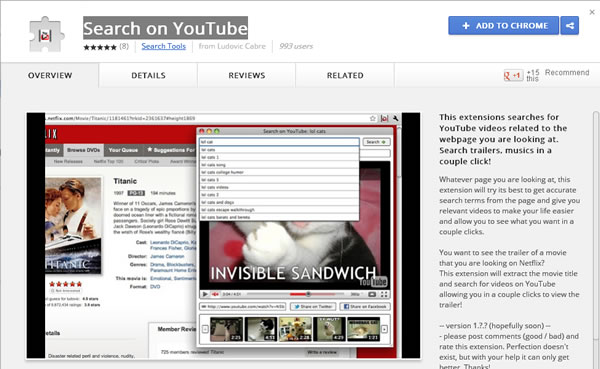Click the five-star rating
600x369 pixels.
tap(100, 47)
